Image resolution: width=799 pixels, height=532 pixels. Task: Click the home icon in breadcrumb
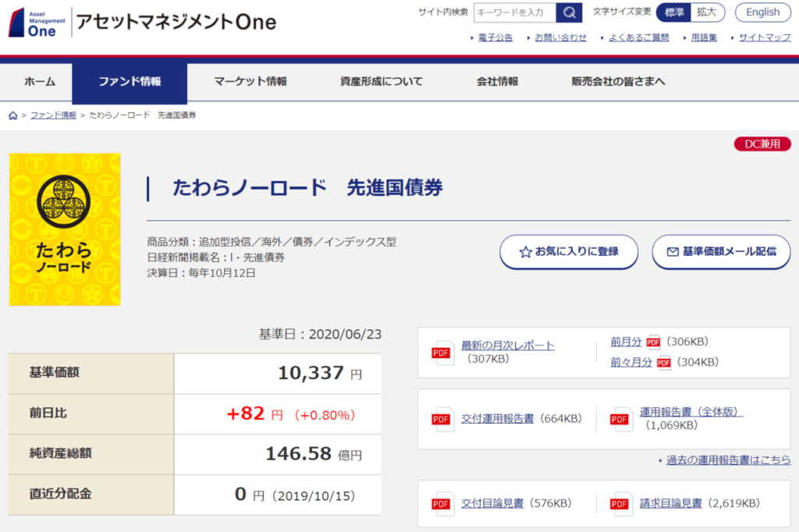(13, 115)
